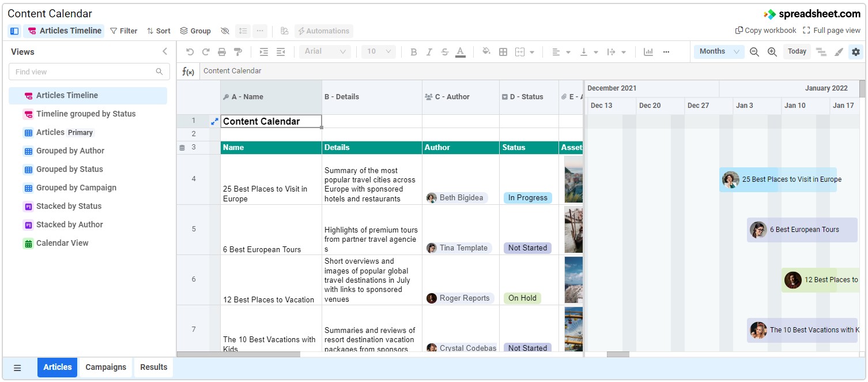
Task: Open timeline settings with the gear icon
Action: tap(856, 51)
